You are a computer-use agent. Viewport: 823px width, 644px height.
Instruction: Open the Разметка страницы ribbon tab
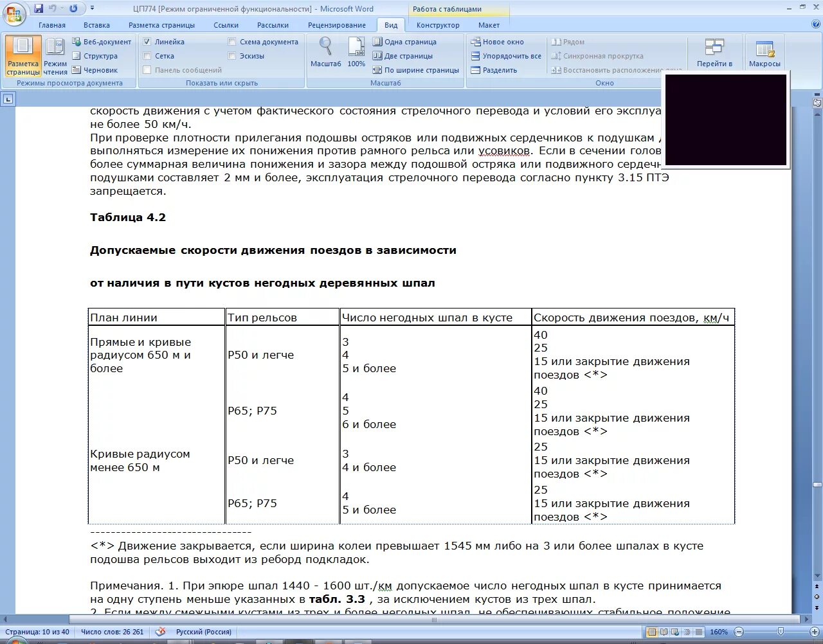coord(161,25)
